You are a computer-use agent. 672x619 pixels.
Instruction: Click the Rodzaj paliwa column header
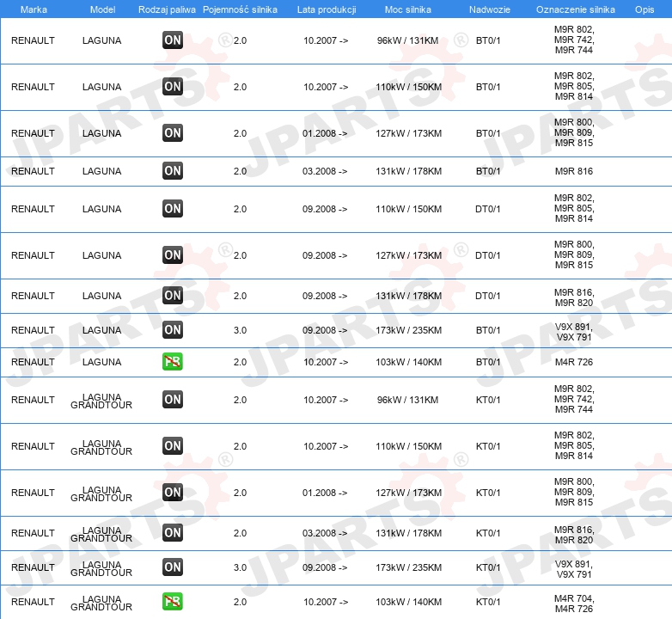[x=167, y=9]
